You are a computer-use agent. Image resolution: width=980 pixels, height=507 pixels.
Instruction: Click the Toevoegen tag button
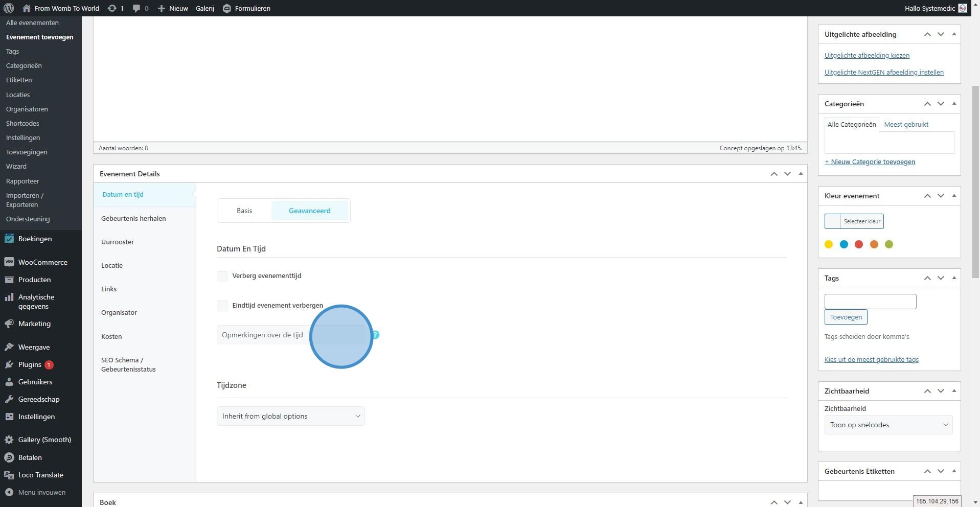pos(846,317)
